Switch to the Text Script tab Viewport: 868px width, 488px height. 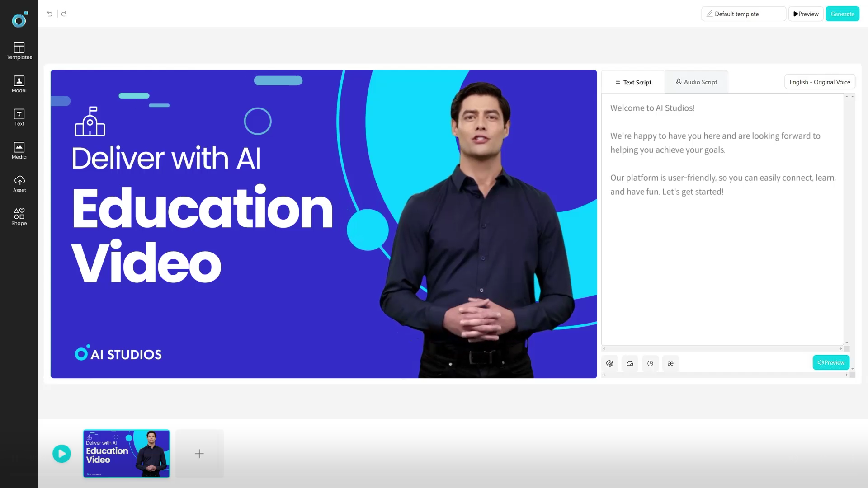click(x=633, y=82)
